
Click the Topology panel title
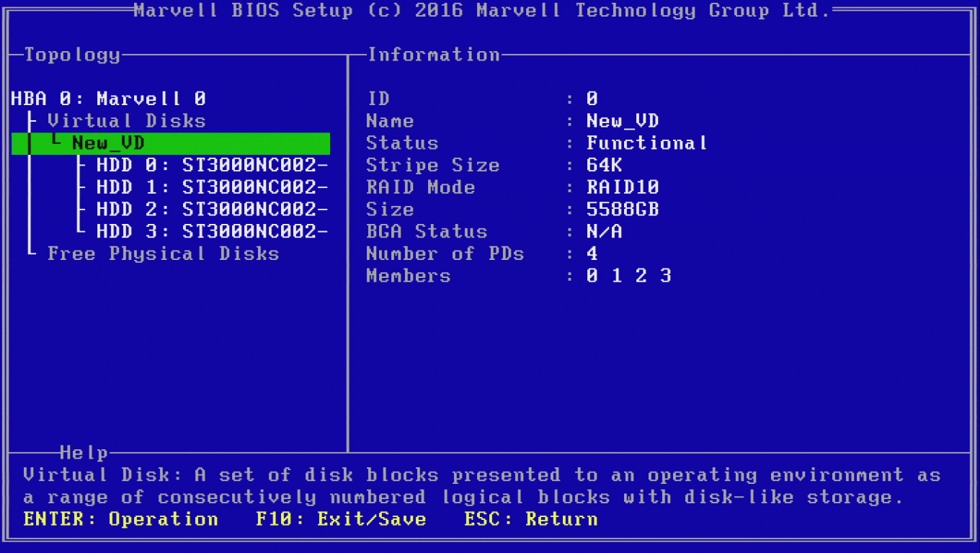point(72,55)
